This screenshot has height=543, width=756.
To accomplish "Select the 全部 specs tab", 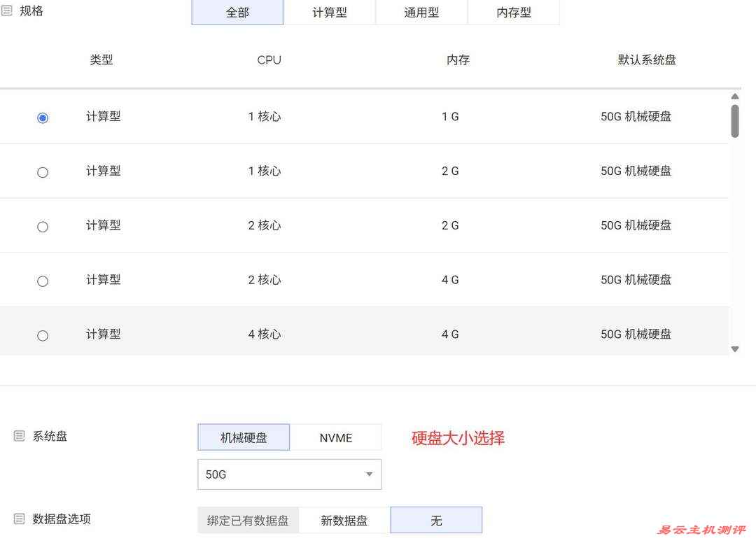I will (x=237, y=12).
